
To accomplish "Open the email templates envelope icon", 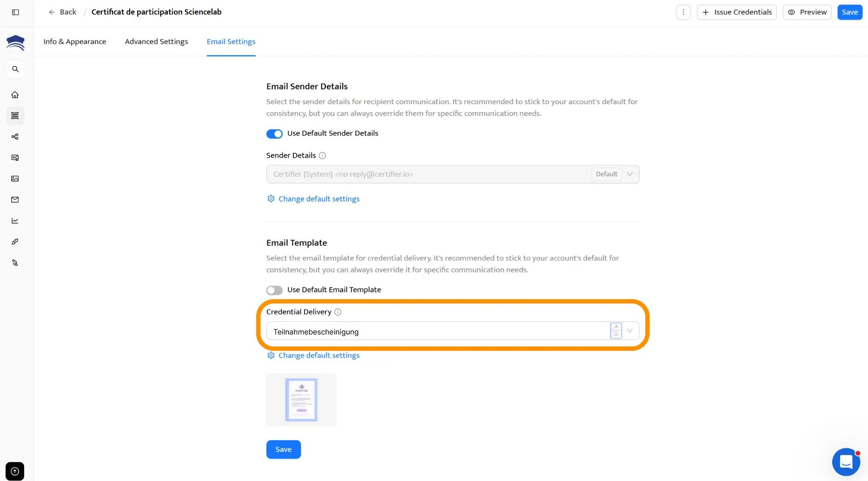I will [x=15, y=200].
